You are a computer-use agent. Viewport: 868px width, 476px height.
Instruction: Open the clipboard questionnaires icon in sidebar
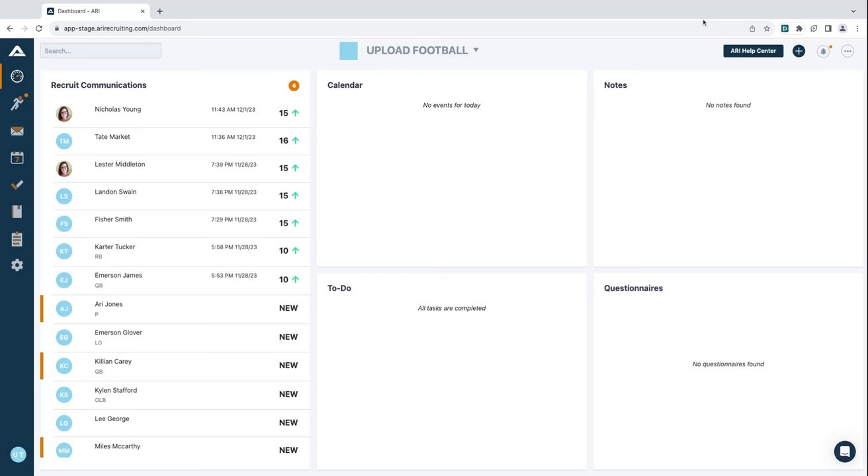tap(17, 239)
